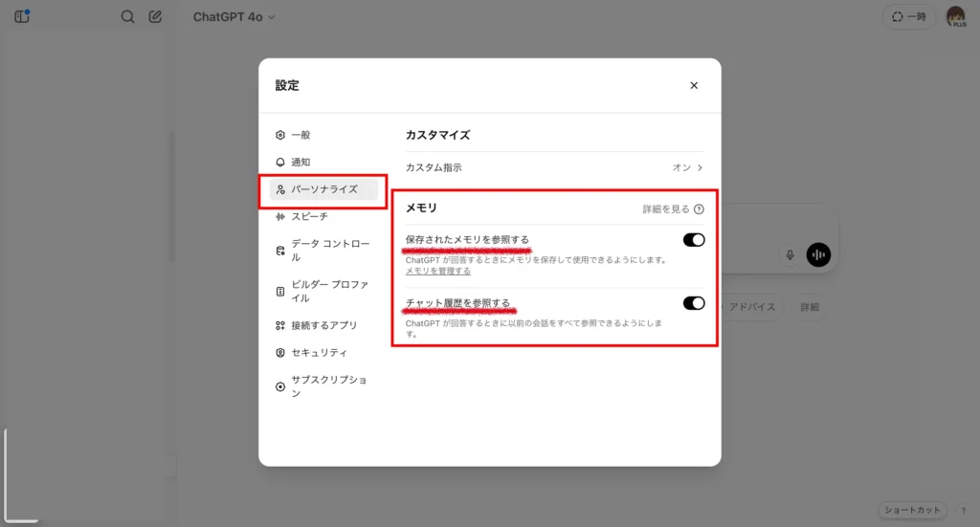Image resolution: width=980 pixels, height=527 pixels.
Task: Open カスタム指示 row
Action: 554,167
